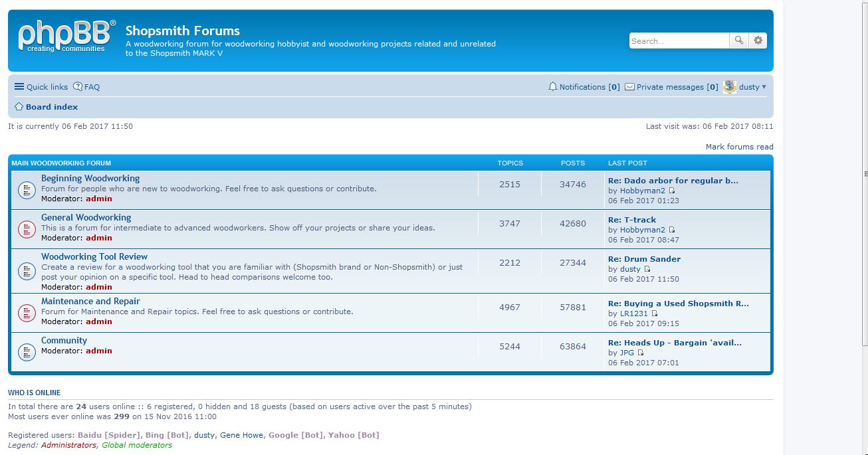
Task: Open Private messages [0]
Action: 672,87
